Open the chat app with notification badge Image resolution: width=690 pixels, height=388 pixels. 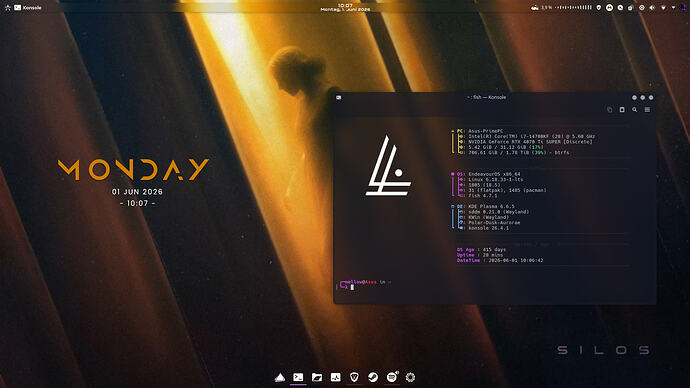coord(392,377)
